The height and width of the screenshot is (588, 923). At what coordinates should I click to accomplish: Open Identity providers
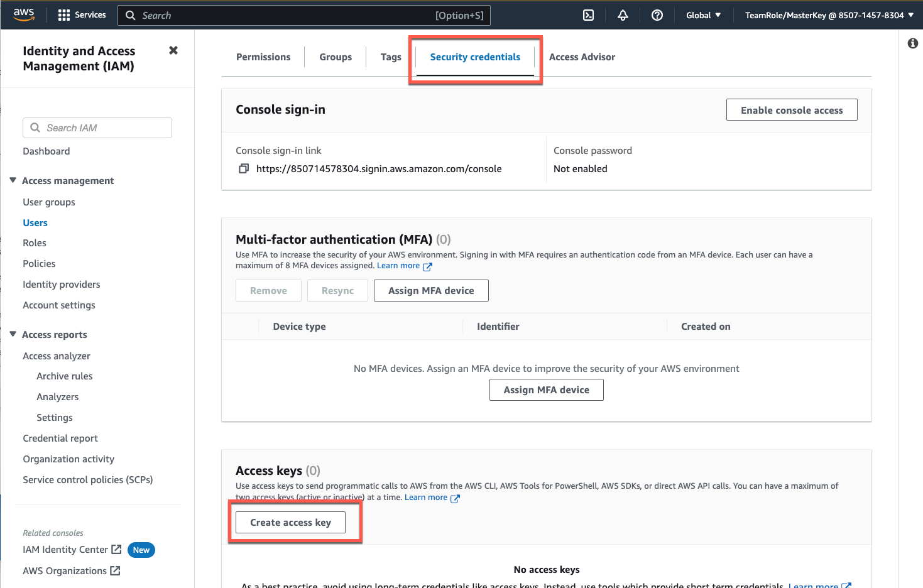(x=62, y=284)
